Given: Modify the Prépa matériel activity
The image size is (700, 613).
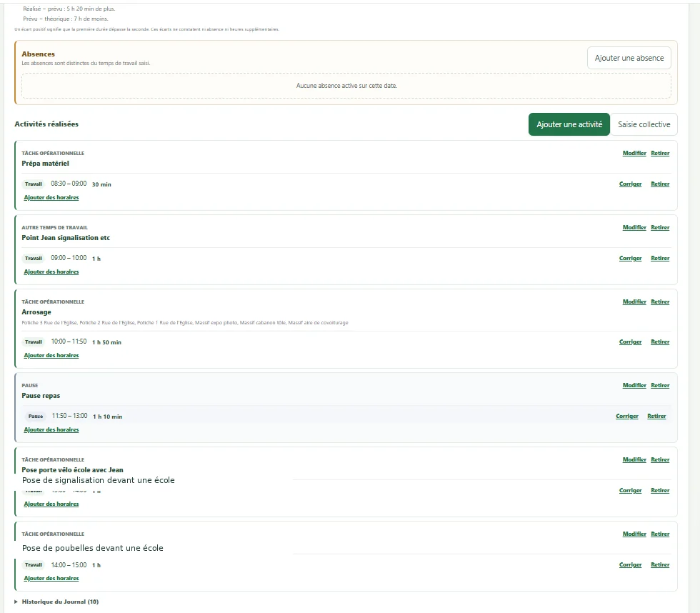Looking at the screenshot, I should tap(634, 153).
